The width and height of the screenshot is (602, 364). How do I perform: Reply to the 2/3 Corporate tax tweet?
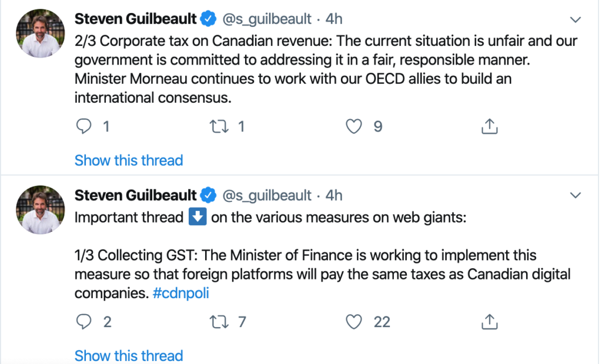pyautogui.click(x=83, y=126)
